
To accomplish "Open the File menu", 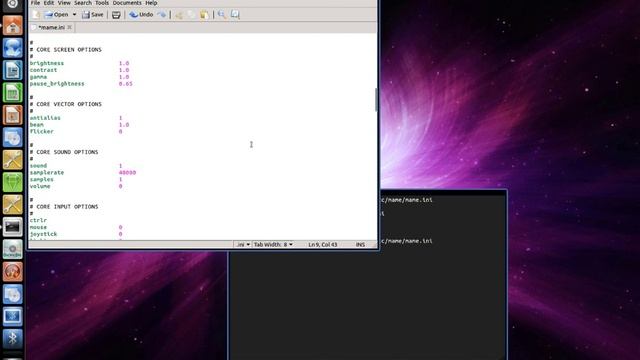I will pyautogui.click(x=36, y=3).
